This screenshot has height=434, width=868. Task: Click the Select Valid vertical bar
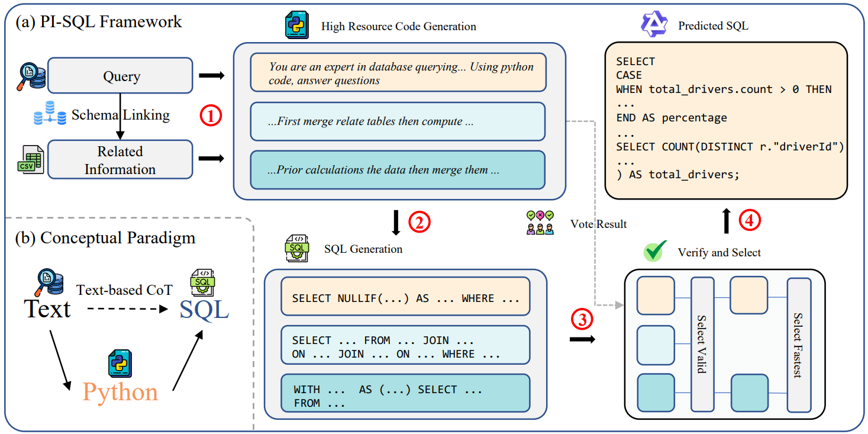pyautogui.click(x=702, y=344)
